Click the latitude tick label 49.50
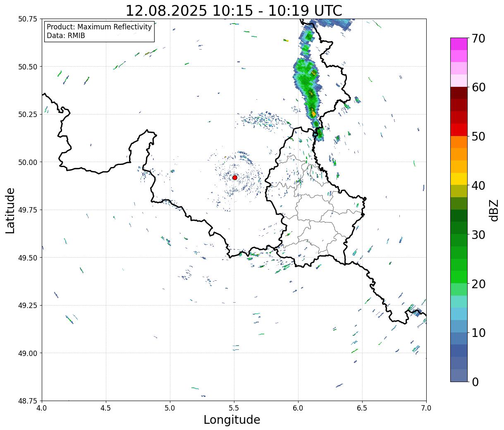 pyautogui.click(x=28, y=258)
